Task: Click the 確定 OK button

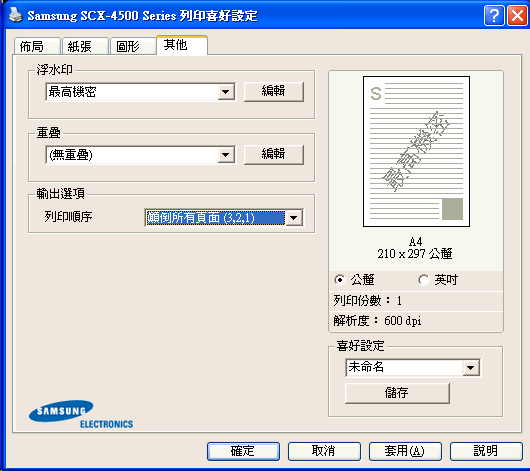Action: pos(243,451)
